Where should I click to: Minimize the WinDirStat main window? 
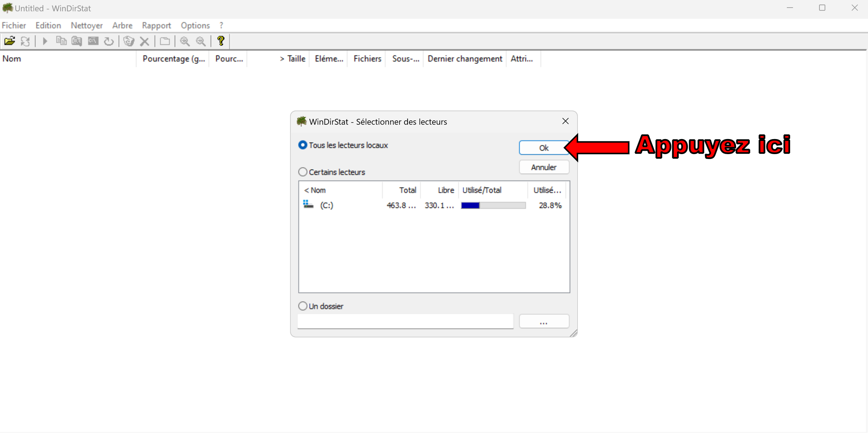790,8
